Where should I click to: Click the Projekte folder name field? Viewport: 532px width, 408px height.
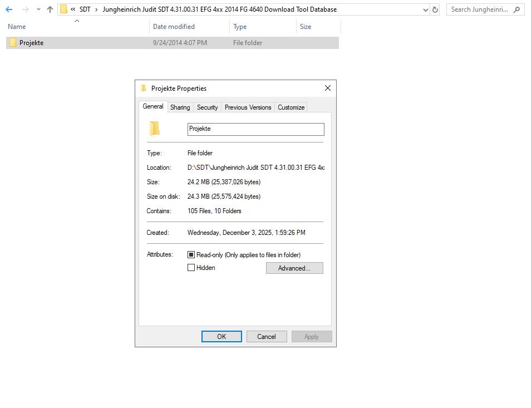pos(256,129)
